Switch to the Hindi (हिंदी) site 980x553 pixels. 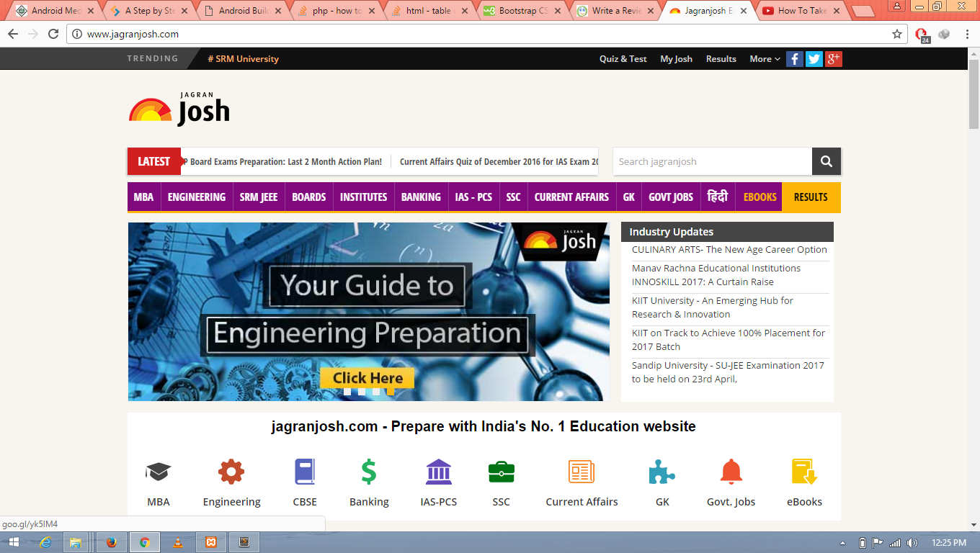tap(718, 197)
